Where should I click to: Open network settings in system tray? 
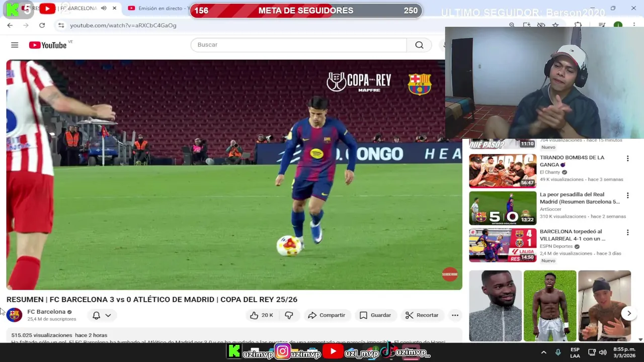click(x=592, y=352)
